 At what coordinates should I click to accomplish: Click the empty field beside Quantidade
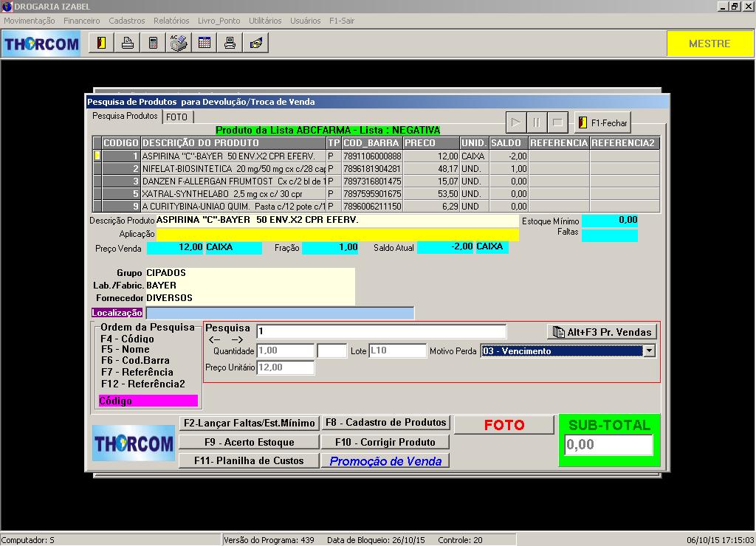pyautogui.click(x=331, y=350)
